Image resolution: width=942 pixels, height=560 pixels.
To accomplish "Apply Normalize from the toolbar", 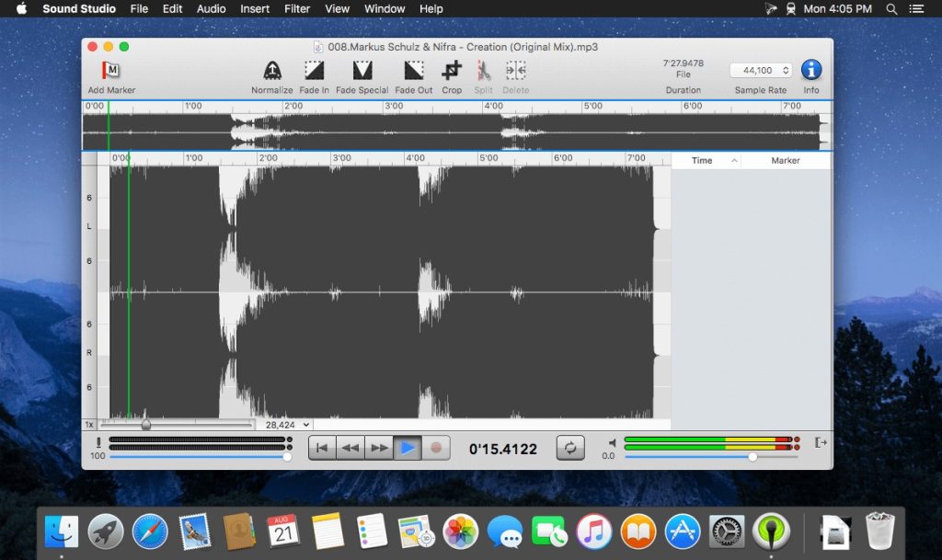I will 272,71.
